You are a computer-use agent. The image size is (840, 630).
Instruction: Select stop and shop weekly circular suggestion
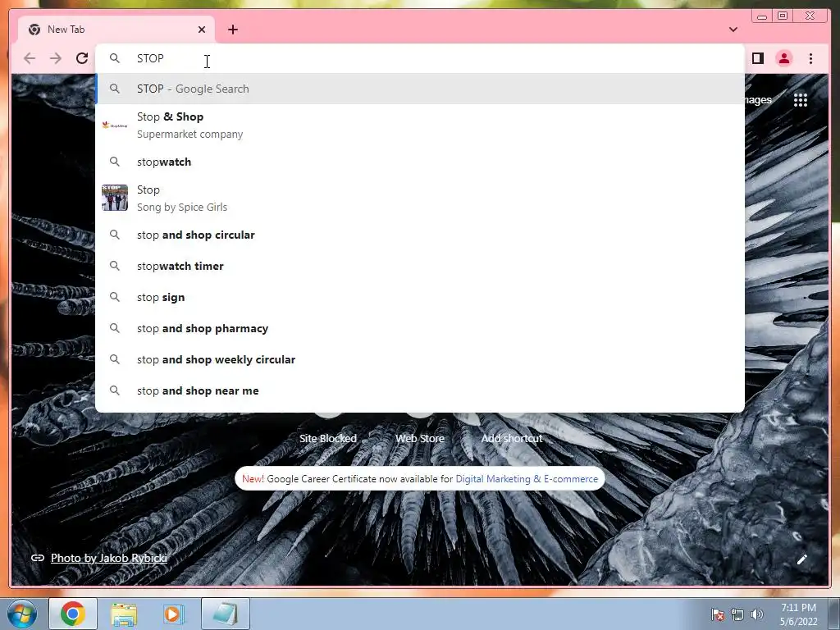point(420,359)
